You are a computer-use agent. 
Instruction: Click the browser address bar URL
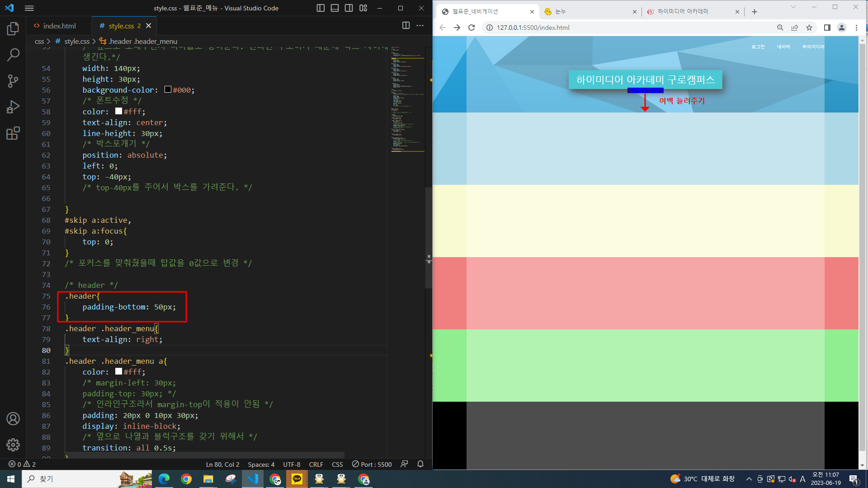point(533,28)
